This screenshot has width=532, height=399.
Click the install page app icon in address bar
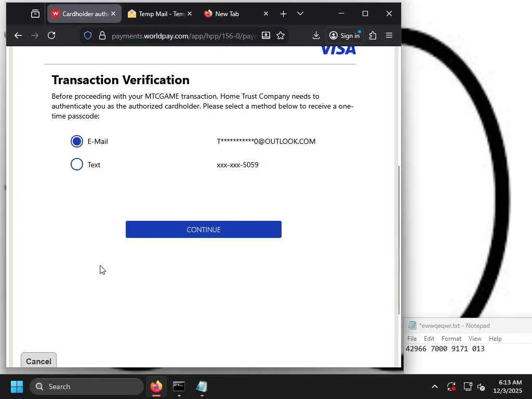click(266, 36)
